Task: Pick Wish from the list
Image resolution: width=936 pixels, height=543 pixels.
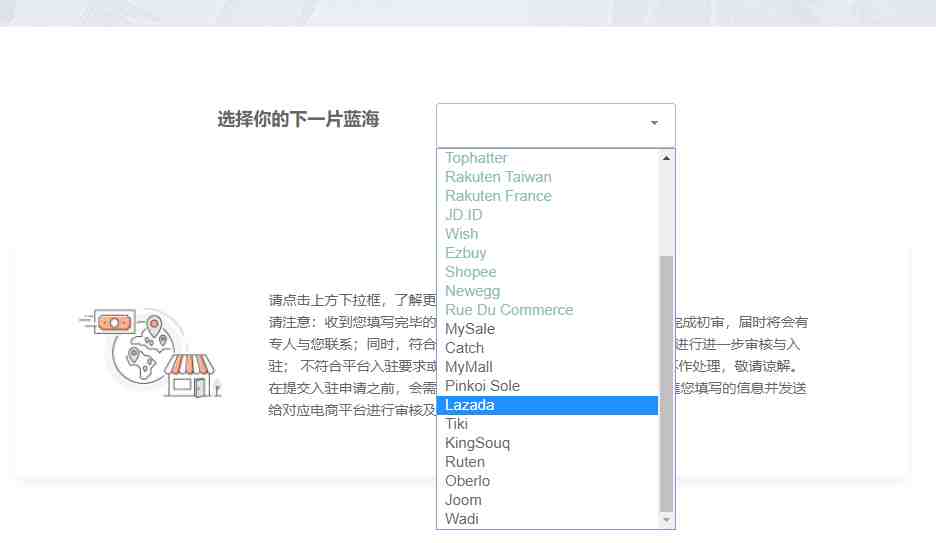Action: point(547,234)
